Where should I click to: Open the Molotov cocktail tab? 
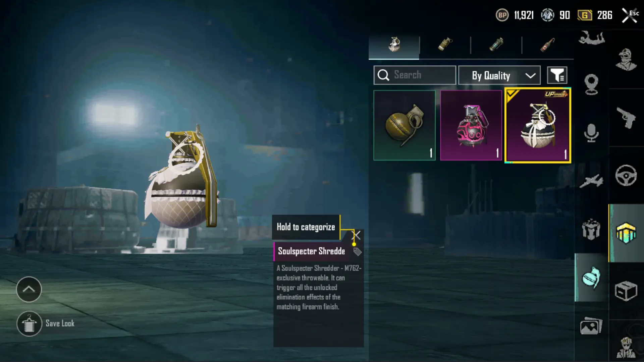click(x=547, y=45)
